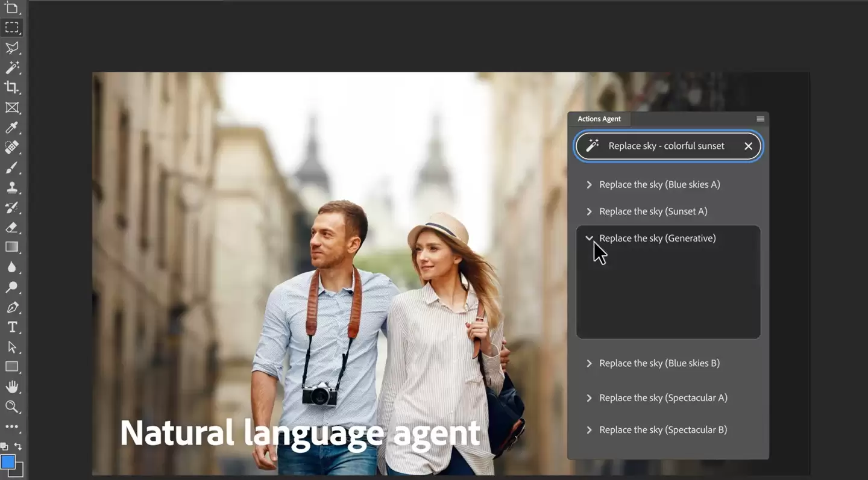This screenshot has width=868, height=480.
Task: Activate the Crop tool
Action: click(x=12, y=87)
